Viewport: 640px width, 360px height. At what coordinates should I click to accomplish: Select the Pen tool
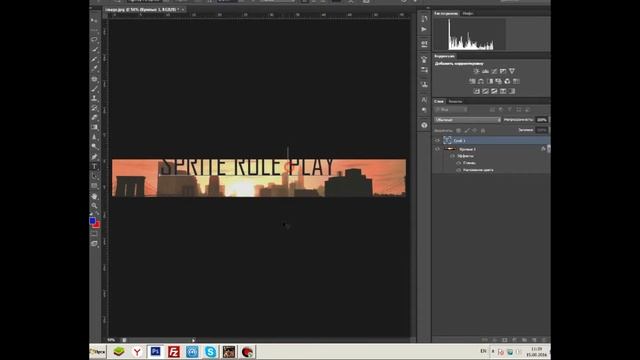coord(94,157)
